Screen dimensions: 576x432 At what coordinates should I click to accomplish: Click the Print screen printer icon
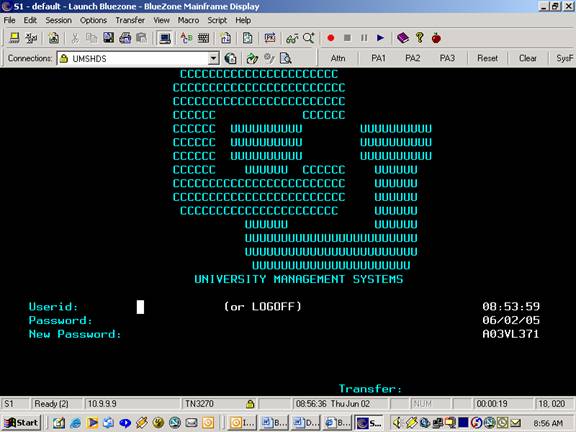pos(125,38)
